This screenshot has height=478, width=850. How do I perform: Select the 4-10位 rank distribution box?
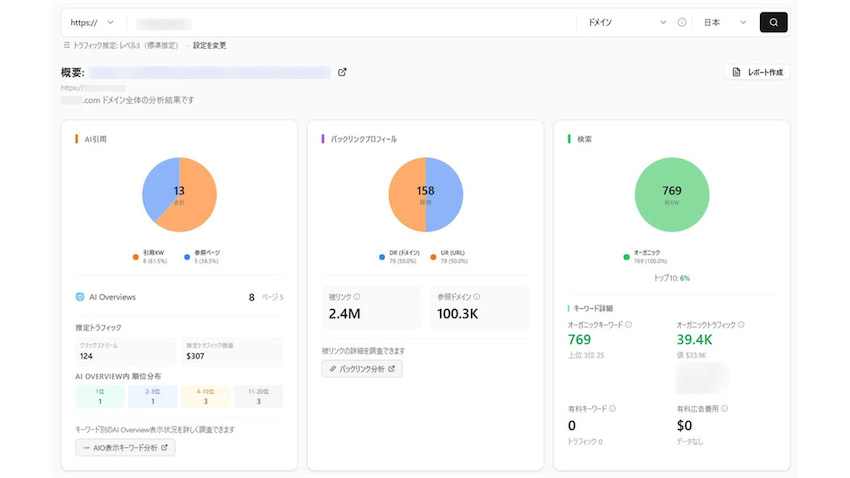[205, 397]
